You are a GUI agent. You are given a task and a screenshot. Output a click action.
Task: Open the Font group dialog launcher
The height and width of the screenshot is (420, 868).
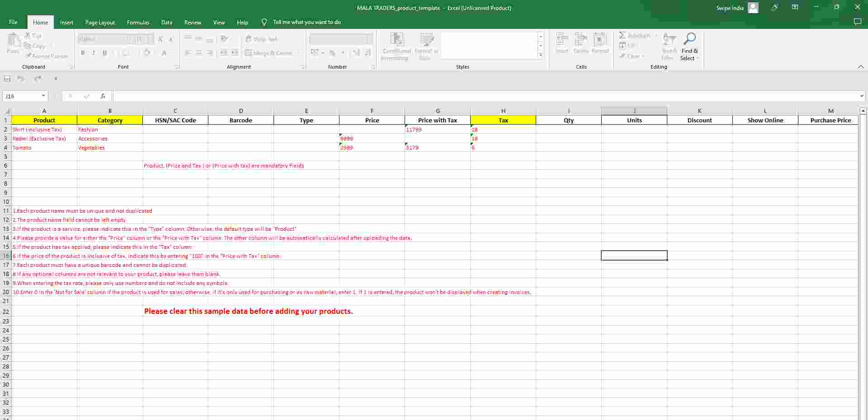coord(176,67)
